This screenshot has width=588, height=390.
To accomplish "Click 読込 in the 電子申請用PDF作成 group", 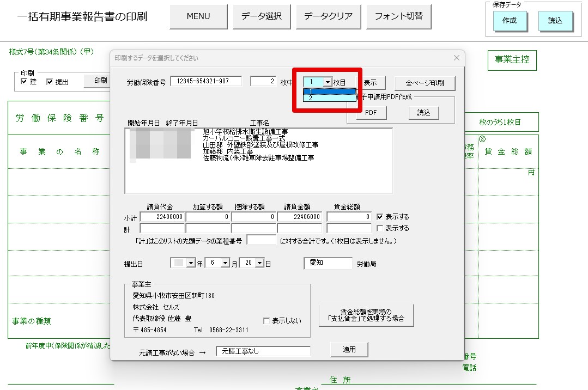I will coord(424,113).
